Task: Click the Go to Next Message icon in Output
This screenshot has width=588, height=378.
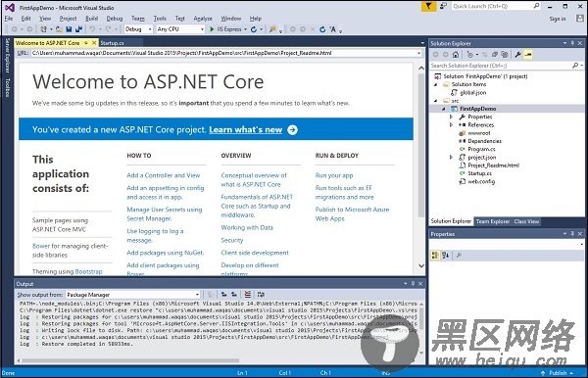Action: point(234,295)
